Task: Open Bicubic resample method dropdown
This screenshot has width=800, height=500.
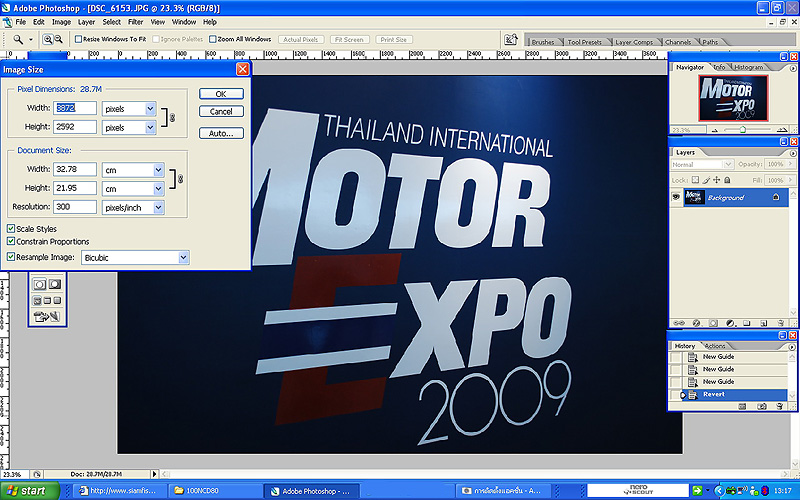Action: tap(183, 258)
